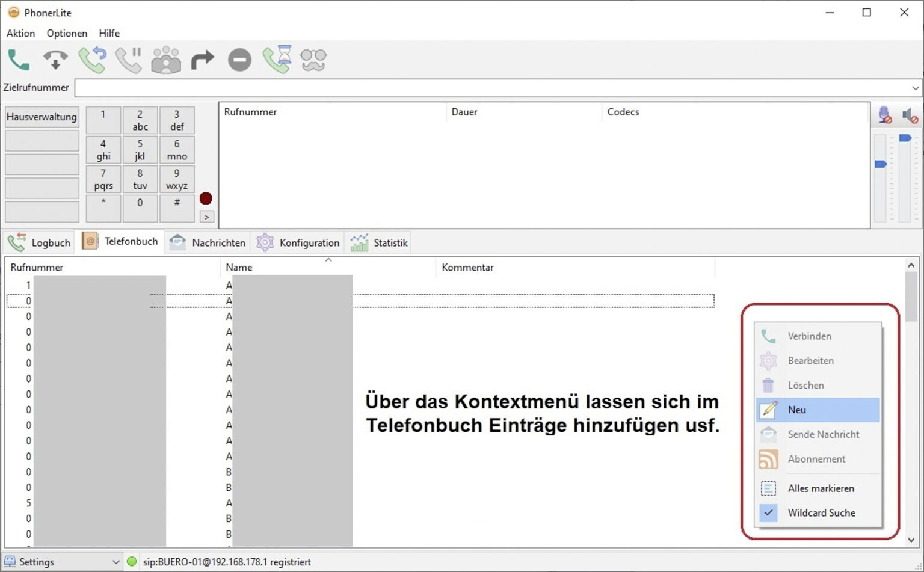924x572 pixels.
Task: Open the Zielrufnummer dropdown arrow
Action: click(x=915, y=88)
